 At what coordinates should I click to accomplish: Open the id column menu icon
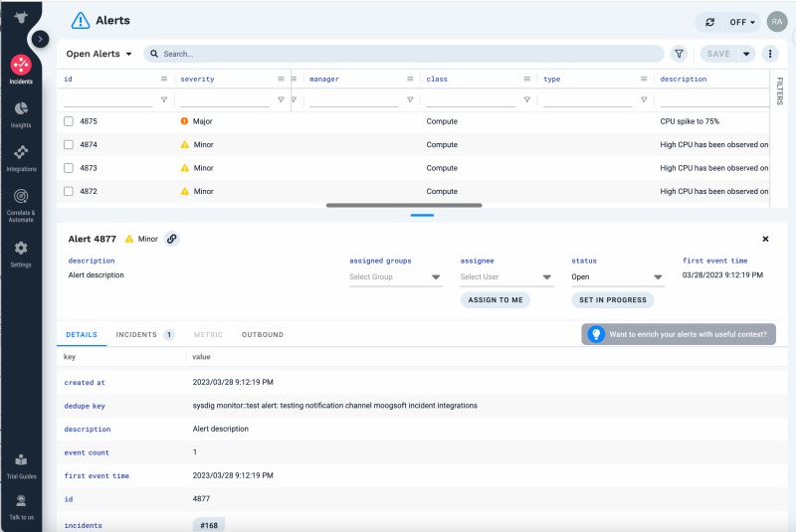(164, 80)
